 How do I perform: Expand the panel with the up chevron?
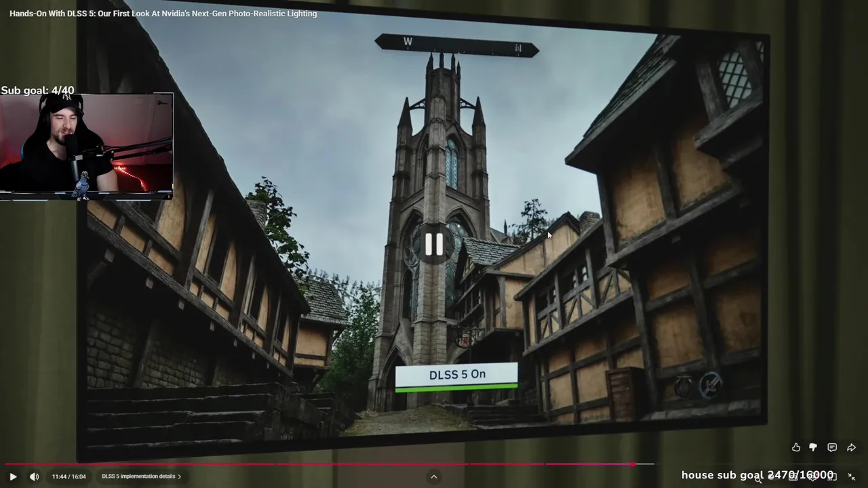point(434,476)
